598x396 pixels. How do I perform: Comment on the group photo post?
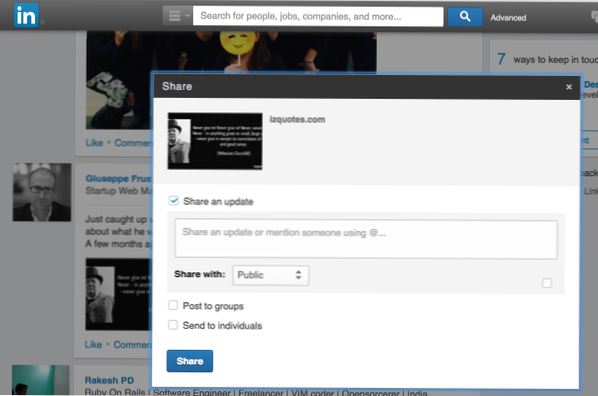[133, 143]
